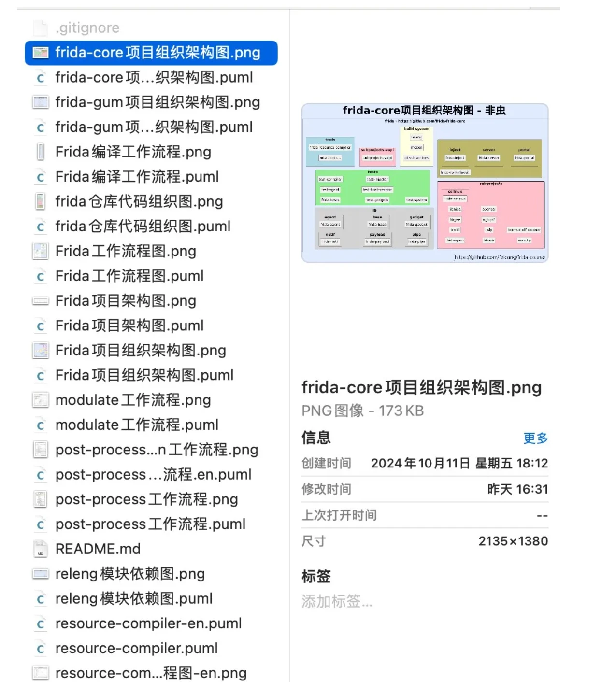The width and height of the screenshot is (616, 694).
Task: Click the README.md file icon
Action: (x=41, y=549)
